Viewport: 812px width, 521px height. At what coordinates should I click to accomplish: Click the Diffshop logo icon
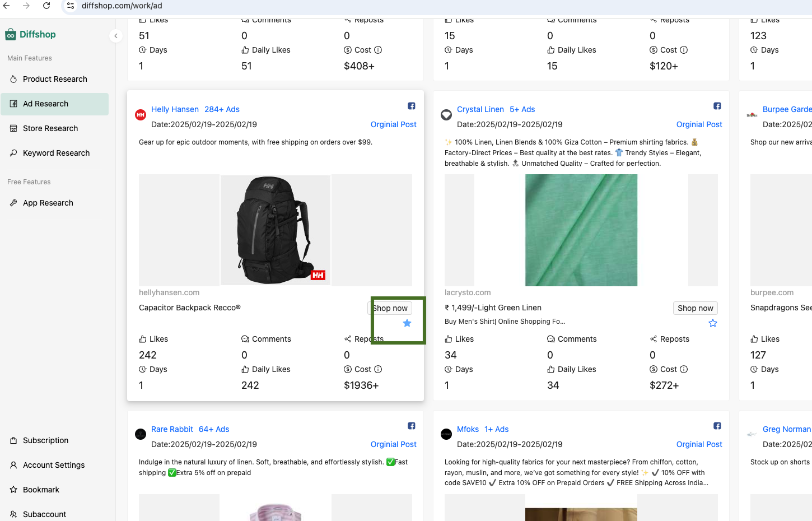(x=11, y=35)
